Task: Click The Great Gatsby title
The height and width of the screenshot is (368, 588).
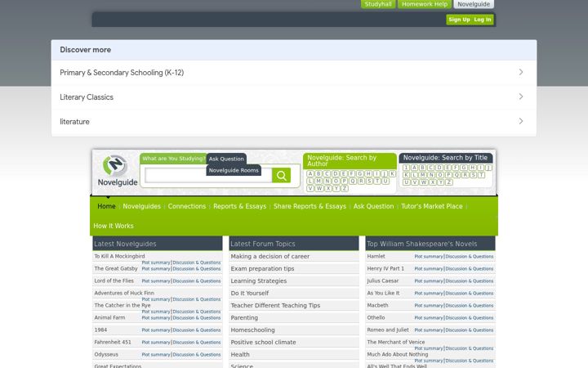Action: click(x=116, y=268)
